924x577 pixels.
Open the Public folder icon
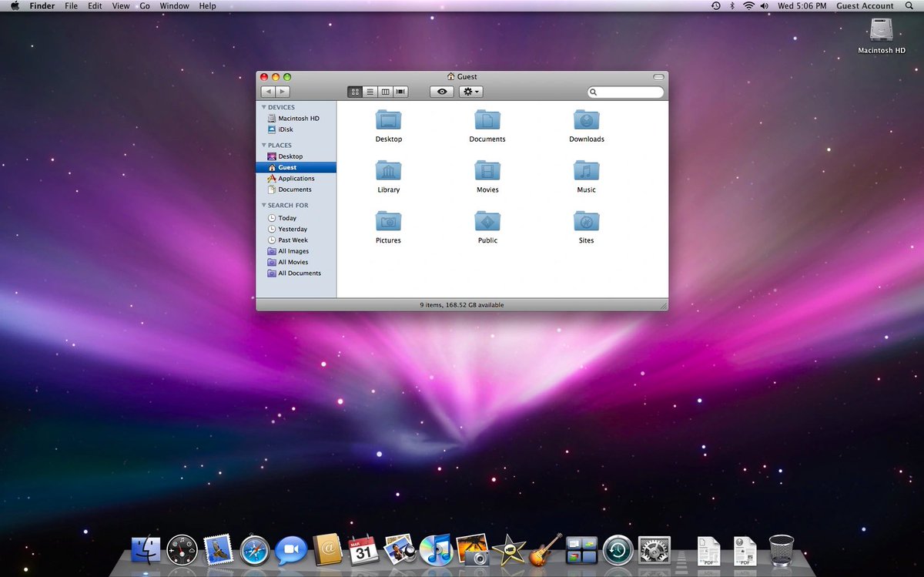[x=487, y=221]
